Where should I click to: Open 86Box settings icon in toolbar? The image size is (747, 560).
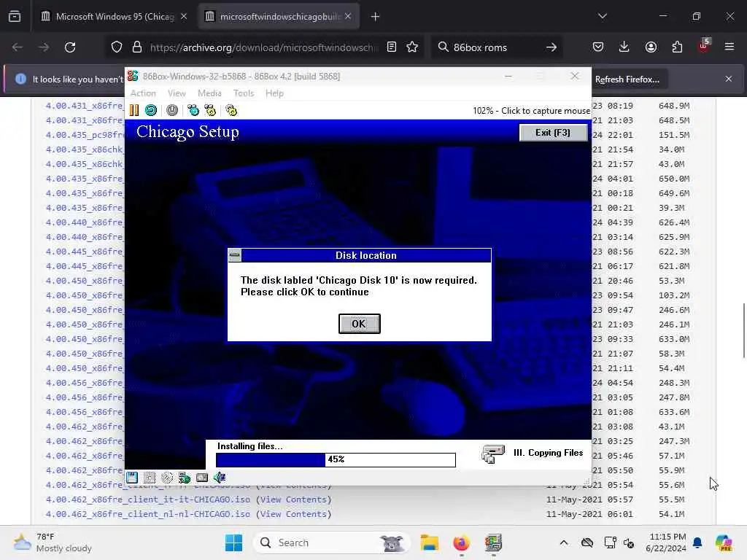click(x=231, y=111)
